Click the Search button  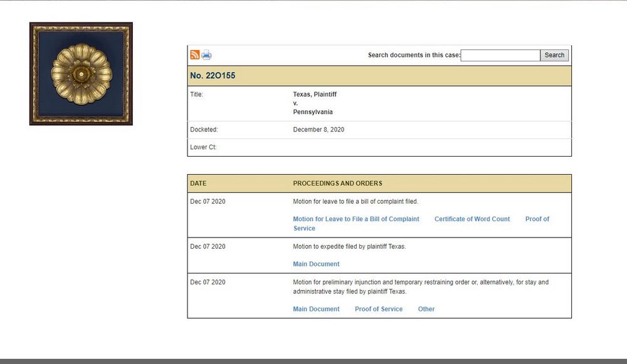(554, 55)
